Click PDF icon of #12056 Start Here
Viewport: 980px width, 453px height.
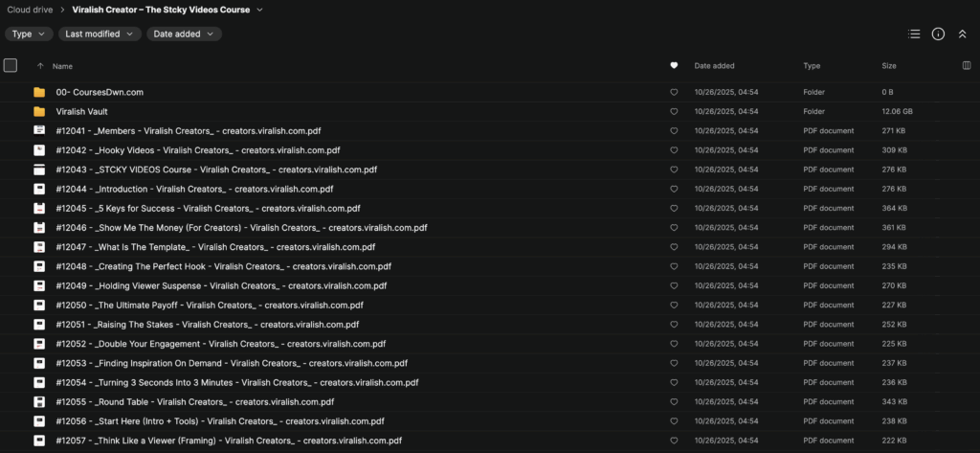tap(39, 421)
